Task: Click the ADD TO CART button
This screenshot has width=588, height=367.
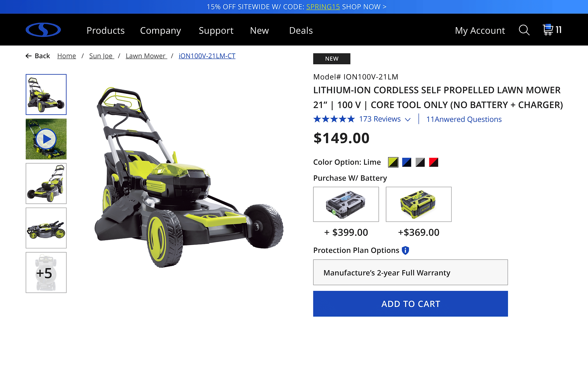Action: tap(411, 304)
